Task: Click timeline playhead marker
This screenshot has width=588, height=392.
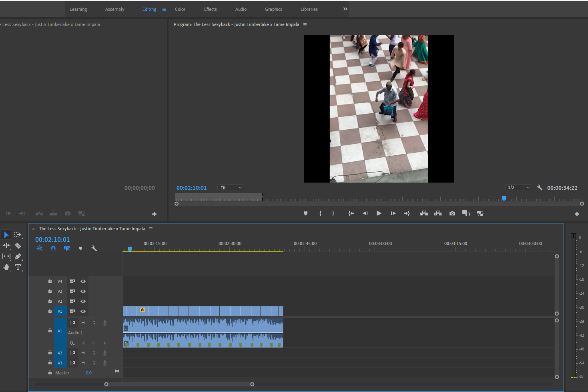Action: point(130,249)
